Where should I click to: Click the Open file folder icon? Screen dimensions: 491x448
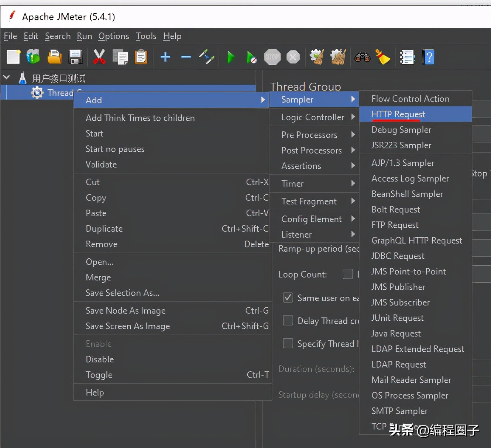54,57
